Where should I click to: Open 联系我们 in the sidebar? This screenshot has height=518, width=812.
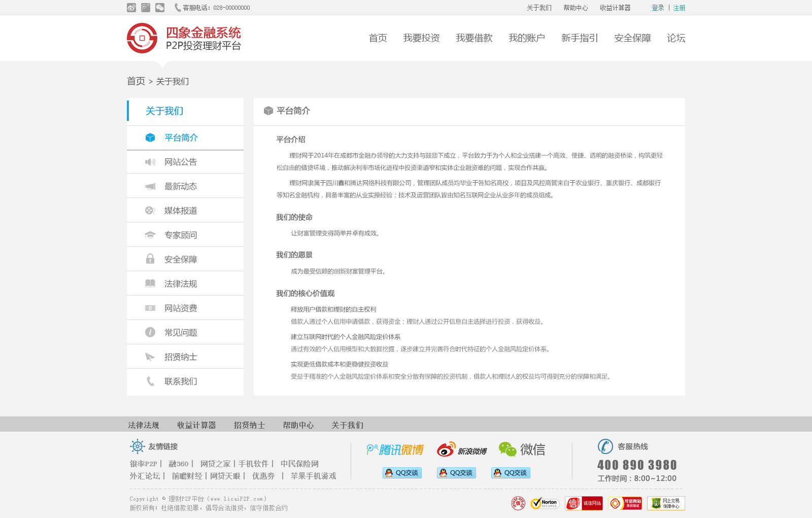[x=181, y=381]
